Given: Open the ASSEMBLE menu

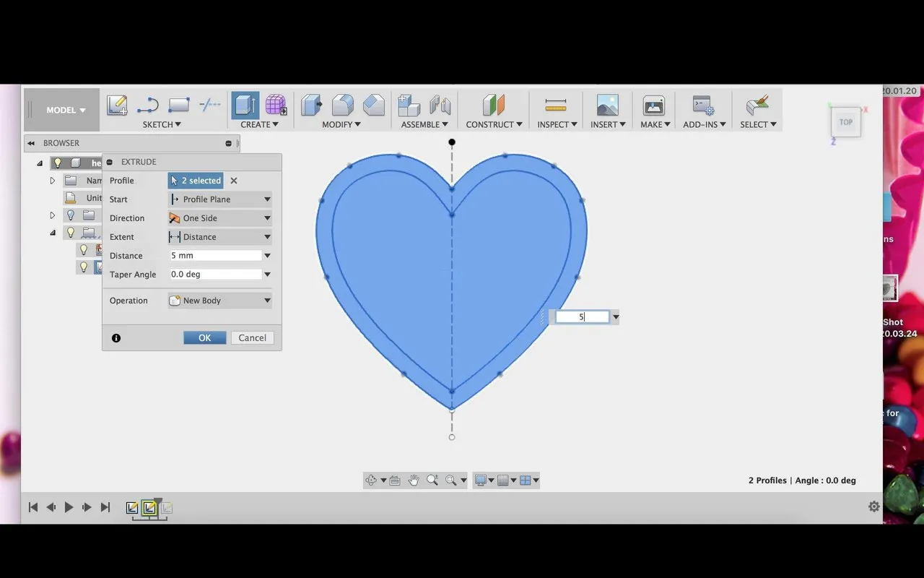Looking at the screenshot, I should tap(424, 124).
